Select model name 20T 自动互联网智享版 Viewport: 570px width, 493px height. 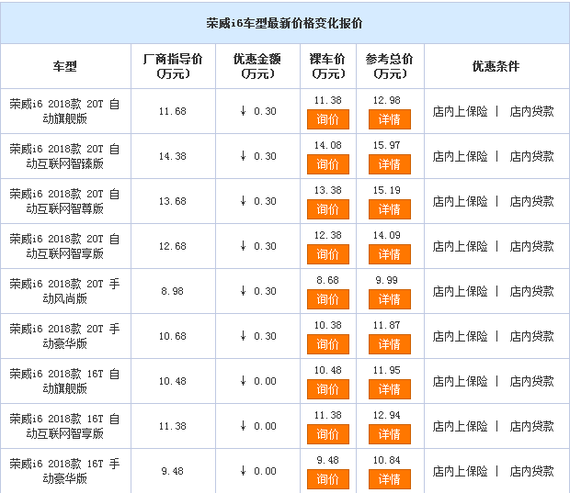(x=65, y=246)
